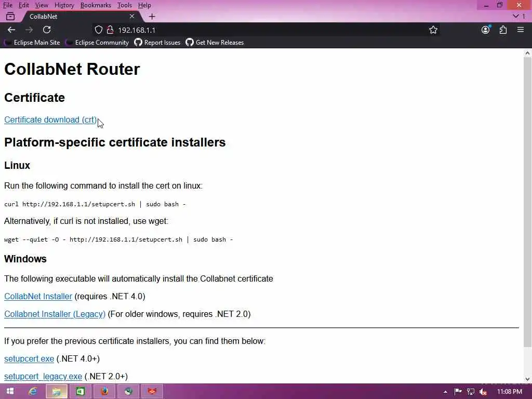Open Firefox View icon left of tabs
The image size is (532, 399).
click(x=10, y=16)
